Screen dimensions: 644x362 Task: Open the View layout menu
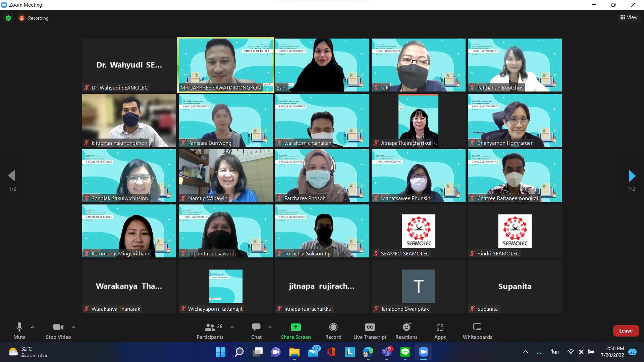coord(629,17)
